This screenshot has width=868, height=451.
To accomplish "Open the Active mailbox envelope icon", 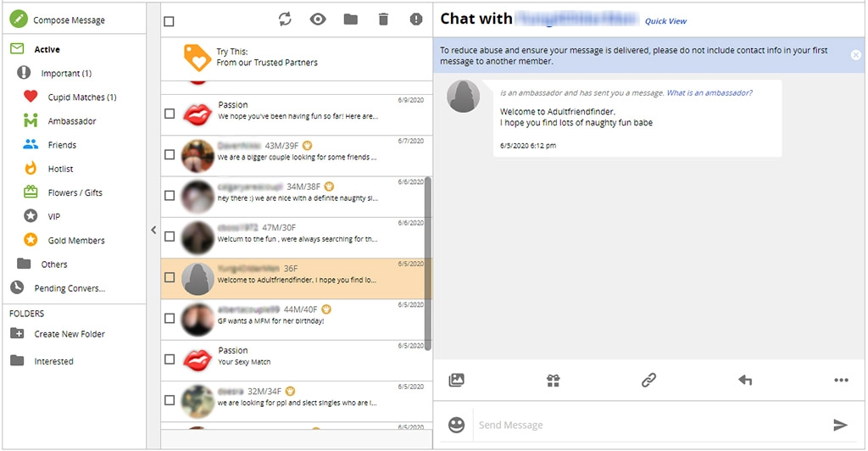I will 17,48.
